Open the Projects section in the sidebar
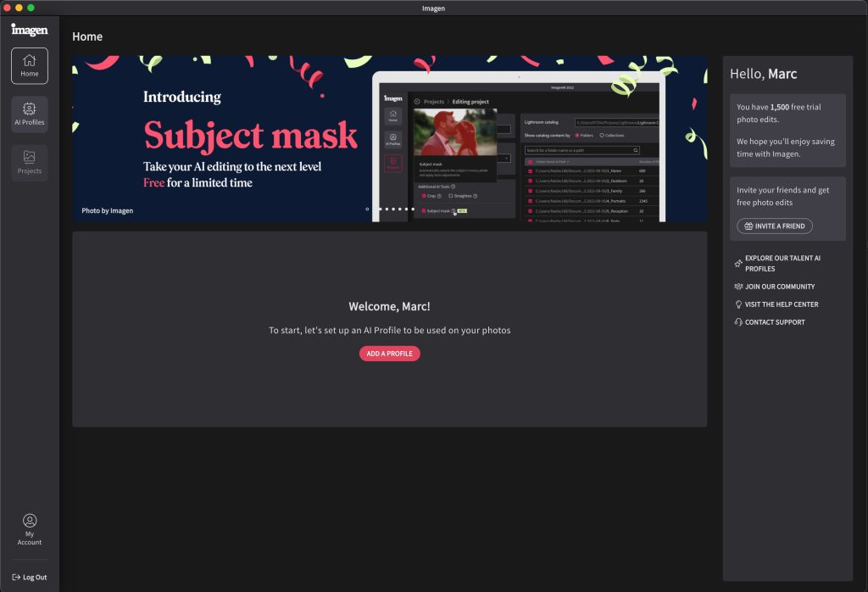This screenshot has height=592, width=868. tap(30, 163)
